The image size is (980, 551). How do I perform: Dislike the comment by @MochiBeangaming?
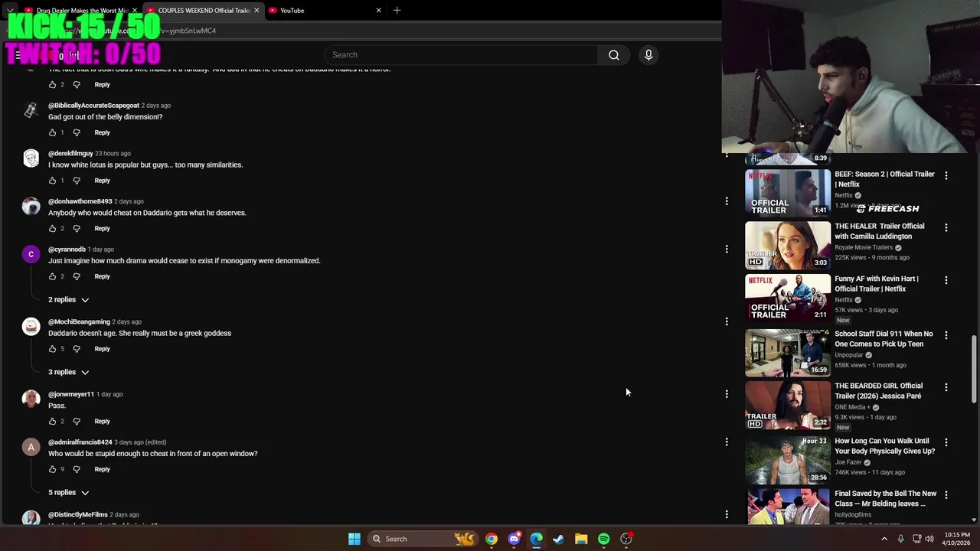[77, 349]
